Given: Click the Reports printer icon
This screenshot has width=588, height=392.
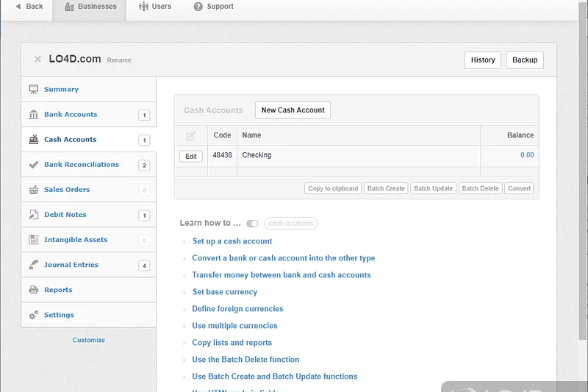Looking at the screenshot, I should 34,290.
